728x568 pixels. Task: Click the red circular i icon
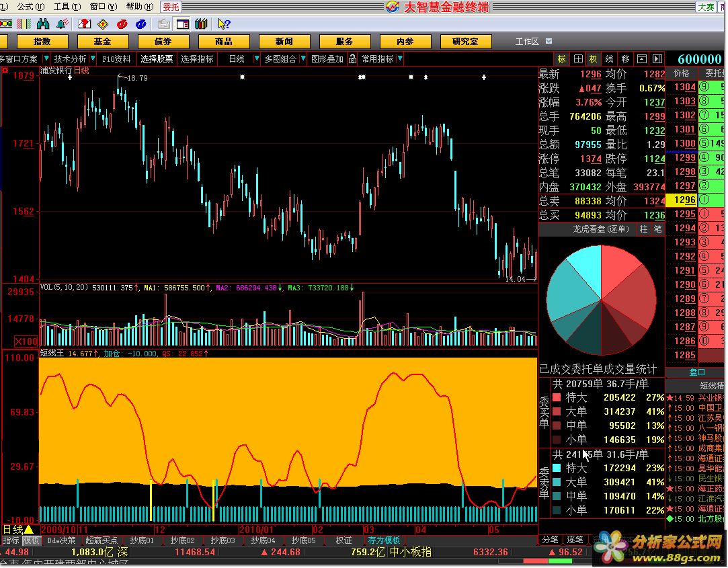(x=122, y=24)
